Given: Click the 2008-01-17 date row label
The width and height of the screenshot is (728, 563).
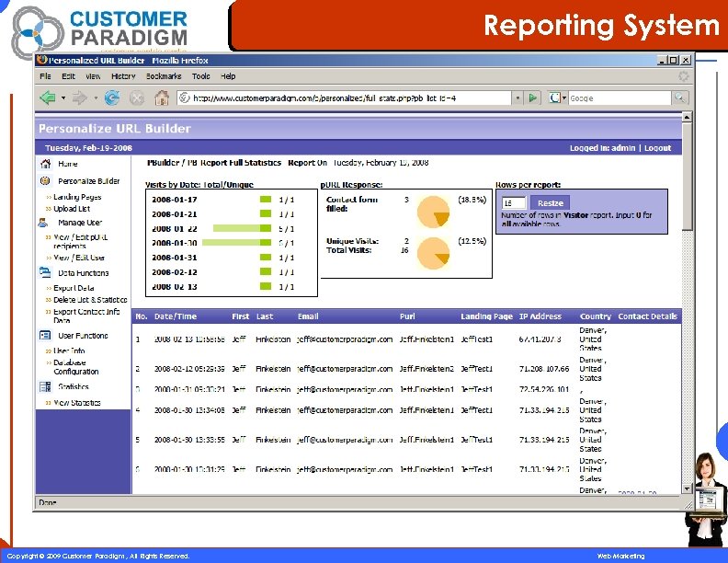Looking at the screenshot, I should pyautogui.click(x=175, y=200).
